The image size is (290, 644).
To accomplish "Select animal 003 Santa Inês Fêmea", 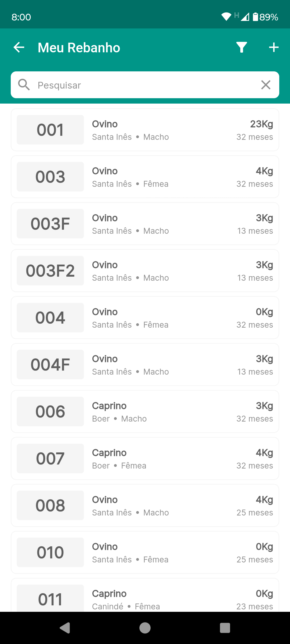I will pyautogui.click(x=145, y=177).
